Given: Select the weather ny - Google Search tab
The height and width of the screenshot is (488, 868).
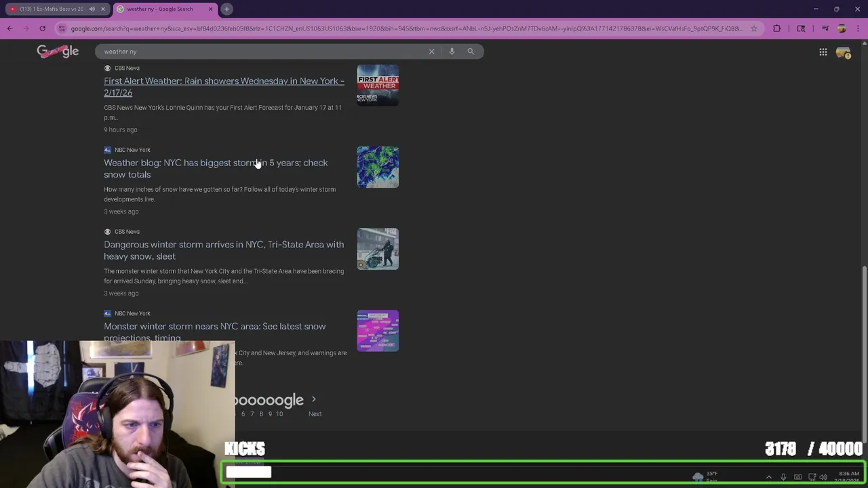Looking at the screenshot, I should [x=160, y=9].
